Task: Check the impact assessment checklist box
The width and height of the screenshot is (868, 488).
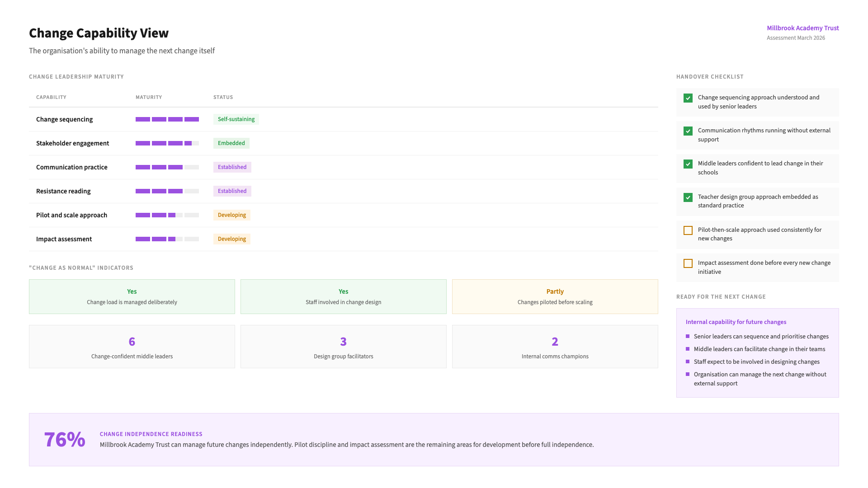Action: click(688, 263)
